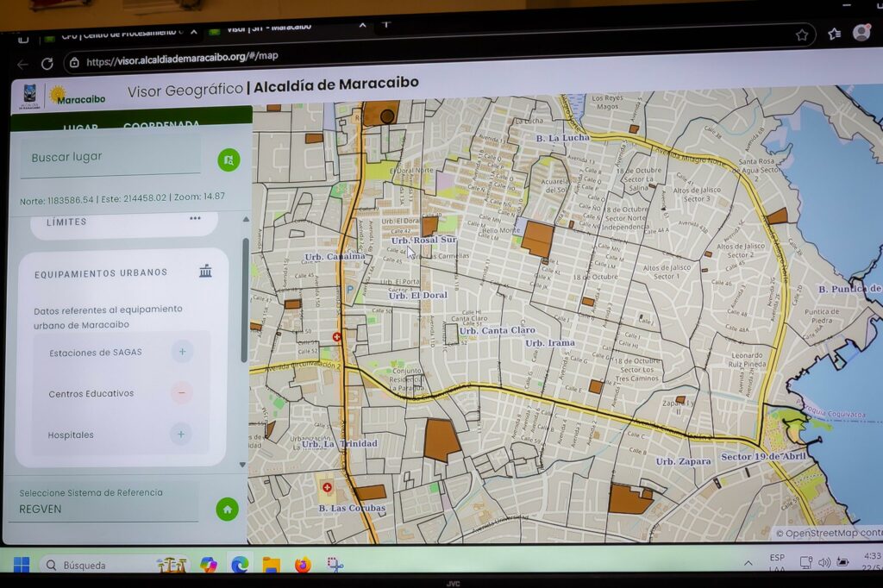Open Snipping Tool from the taskbar
This screenshot has height=588, width=883.
(x=335, y=565)
